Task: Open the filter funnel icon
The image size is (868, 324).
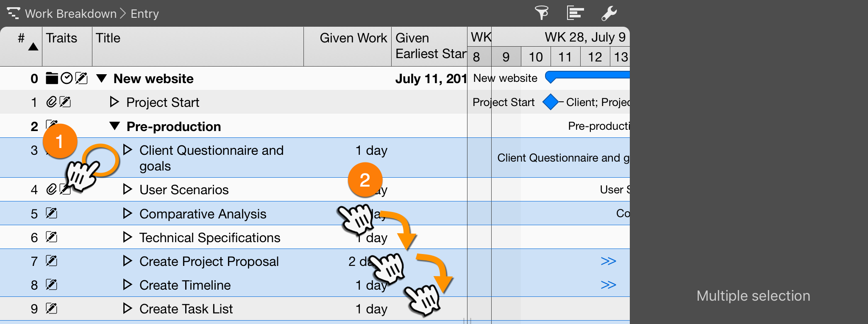Action: tap(541, 13)
